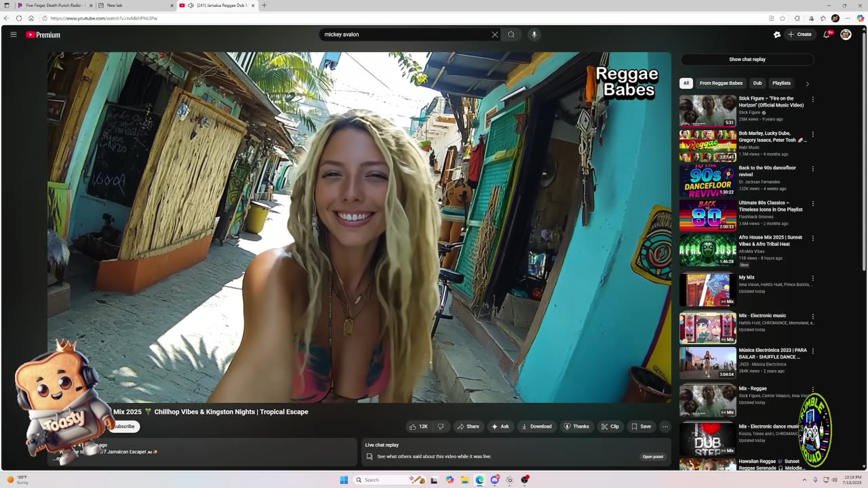This screenshot has height=488, width=868.
Task: Open options for Música Electrónica 2023 video
Action: pyautogui.click(x=812, y=351)
